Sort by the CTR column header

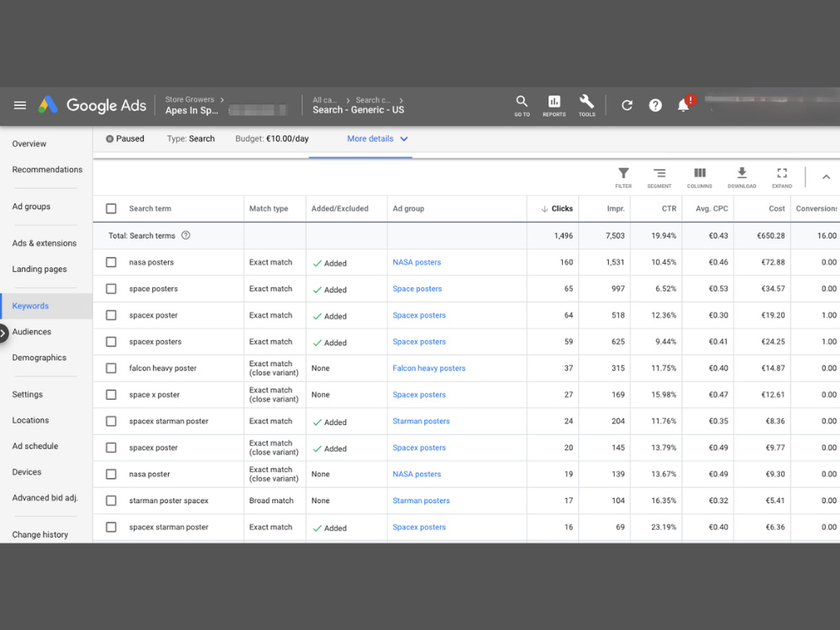point(669,208)
